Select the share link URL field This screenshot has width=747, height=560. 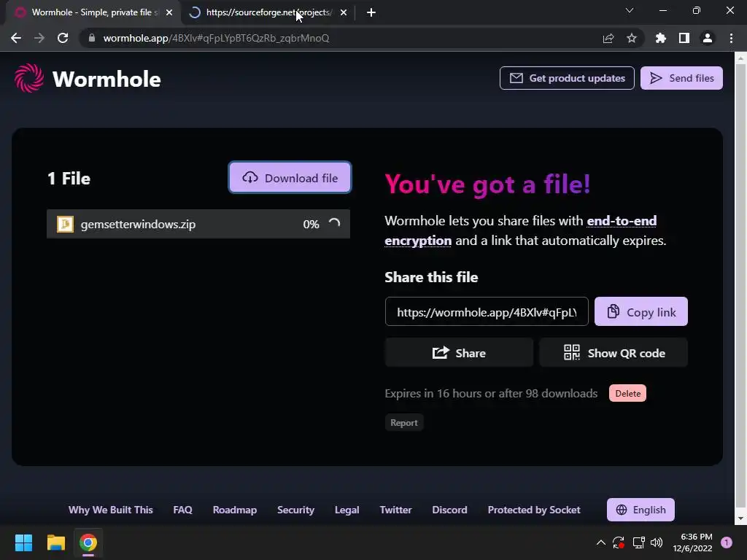[x=487, y=312]
